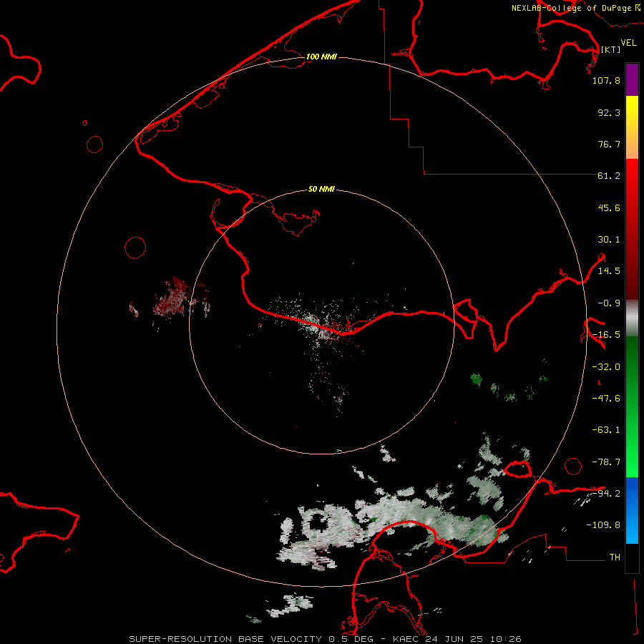The width and height of the screenshot is (644, 644).
Task: Click the 92.3 value on velocity scale
Action: point(609,112)
